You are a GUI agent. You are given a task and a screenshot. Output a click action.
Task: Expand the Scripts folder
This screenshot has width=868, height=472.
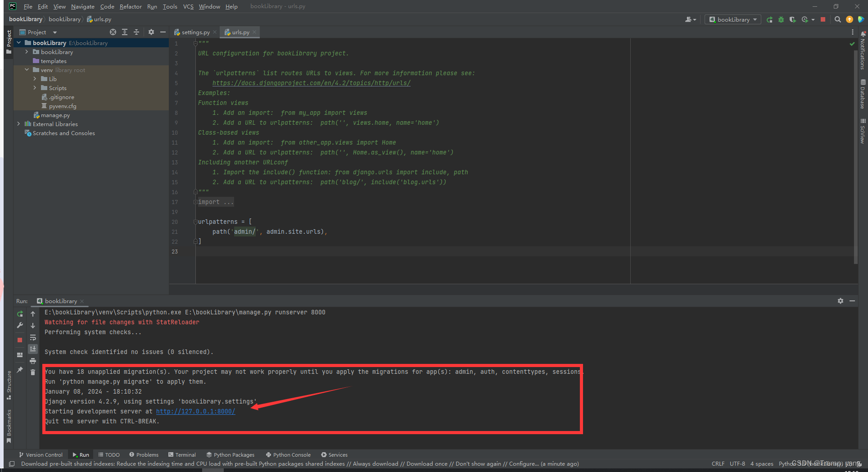(35, 88)
